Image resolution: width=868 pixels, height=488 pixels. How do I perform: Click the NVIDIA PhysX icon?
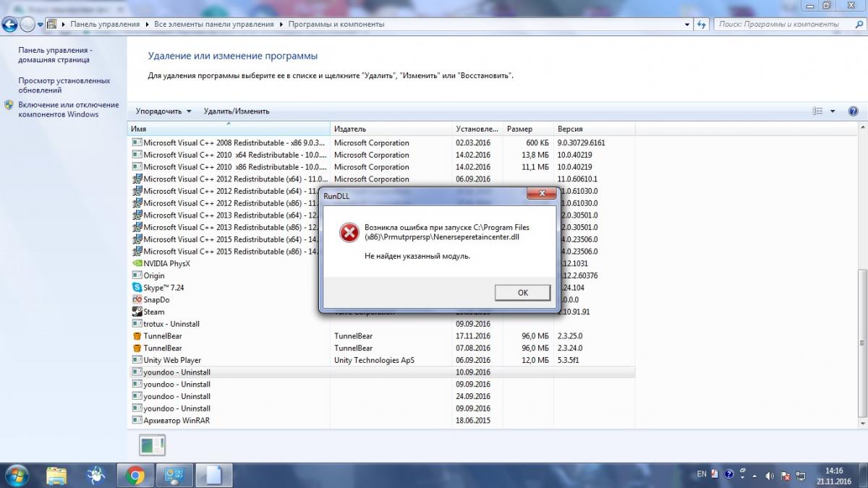[x=137, y=263]
